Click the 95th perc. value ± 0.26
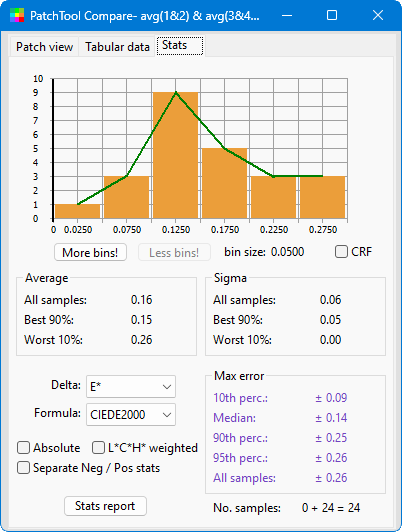The height and width of the screenshot is (532, 402). tap(331, 458)
